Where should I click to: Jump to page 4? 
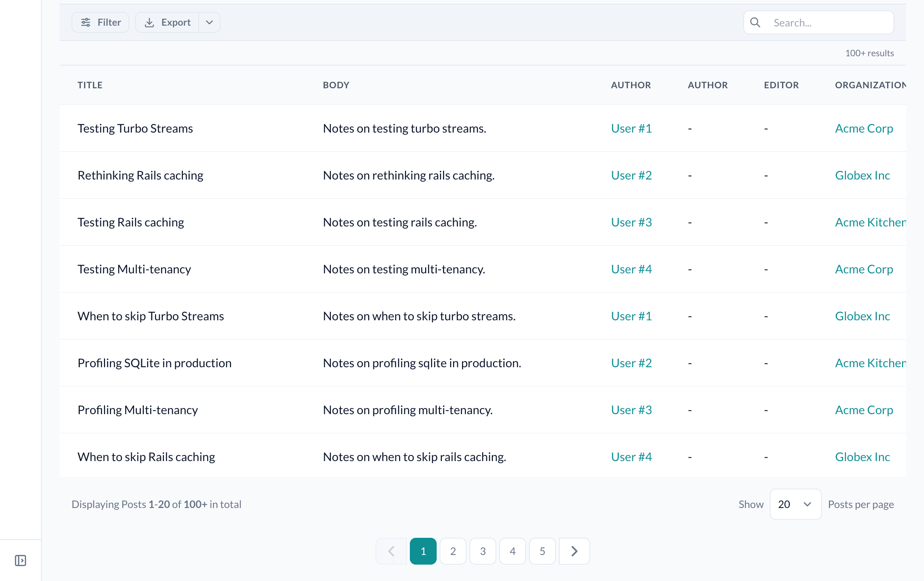click(512, 551)
